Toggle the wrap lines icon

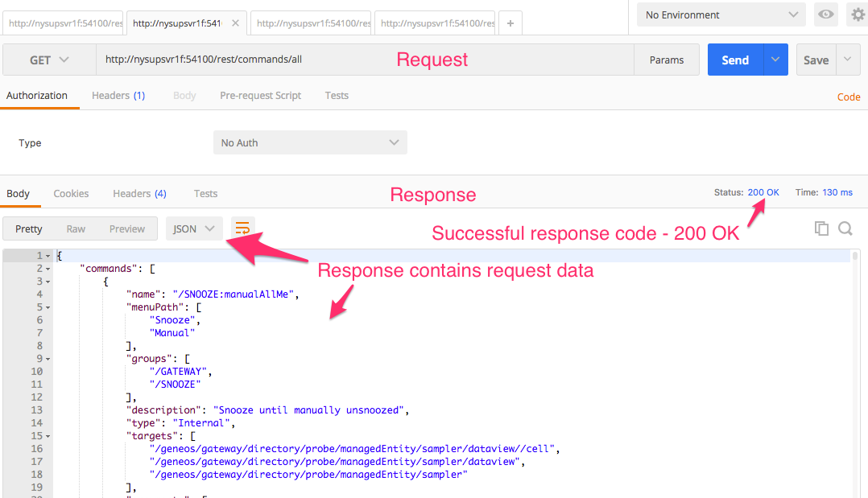tap(242, 228)
